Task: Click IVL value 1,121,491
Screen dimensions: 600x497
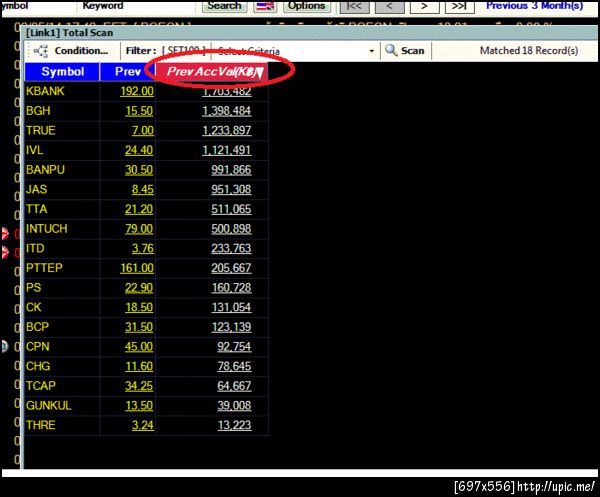Action: [x=227, y=150]
